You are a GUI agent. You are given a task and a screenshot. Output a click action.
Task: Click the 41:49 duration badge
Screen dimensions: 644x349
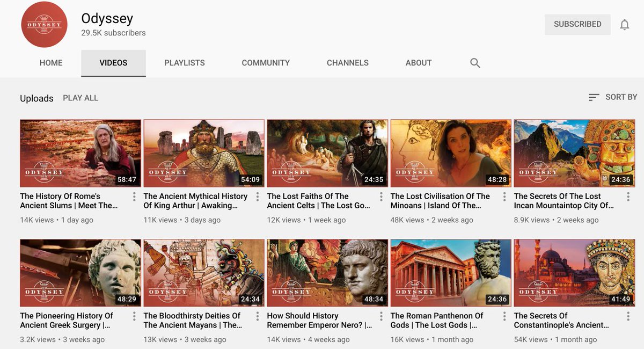click(x=620, y=299)
